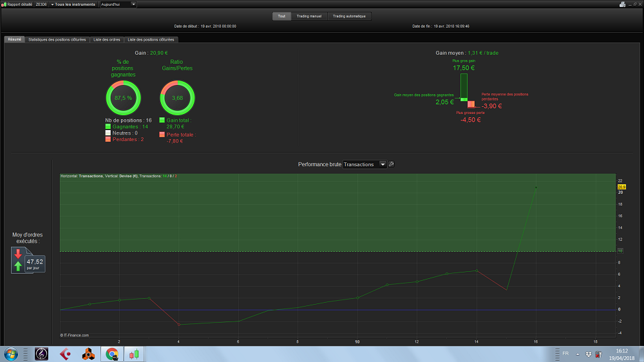Open the candlestick trading app in taskbar
The height and width of the screenshot is (362, 644).
134,354
